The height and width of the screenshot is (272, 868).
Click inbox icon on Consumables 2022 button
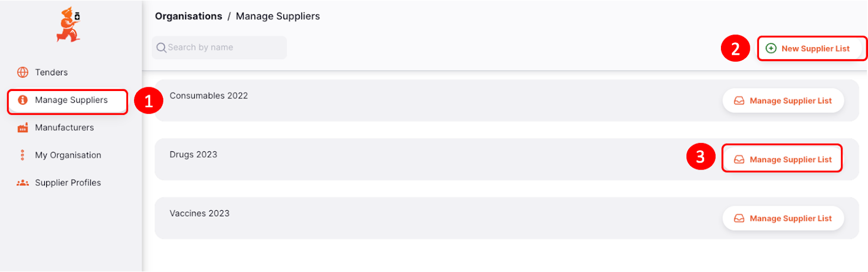pyautogui.click(x=739, y=101)
